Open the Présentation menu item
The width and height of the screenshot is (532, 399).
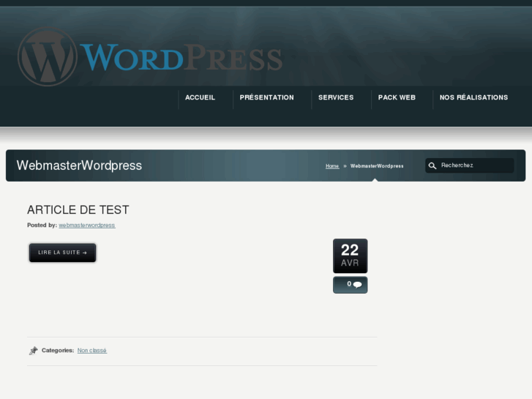point(266,97)
